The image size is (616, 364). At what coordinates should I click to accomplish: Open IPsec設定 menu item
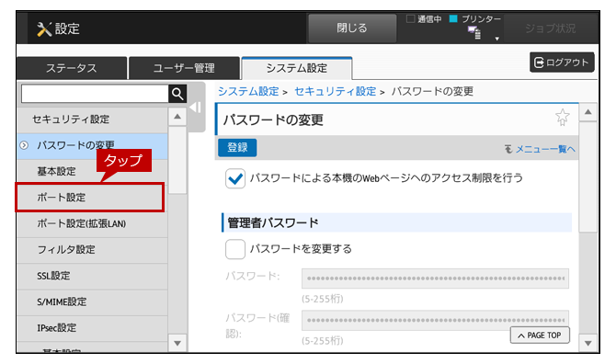point(92,328)
